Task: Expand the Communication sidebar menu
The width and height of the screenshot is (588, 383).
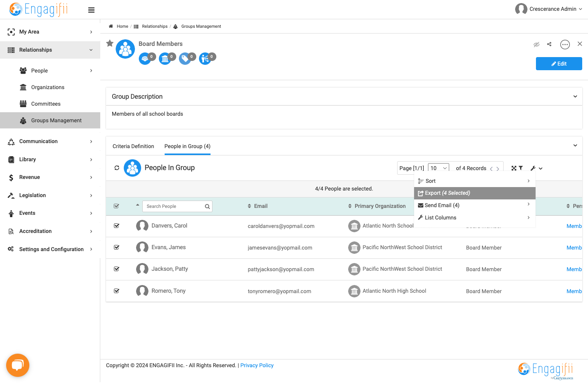Action: [x=50, y=141]
